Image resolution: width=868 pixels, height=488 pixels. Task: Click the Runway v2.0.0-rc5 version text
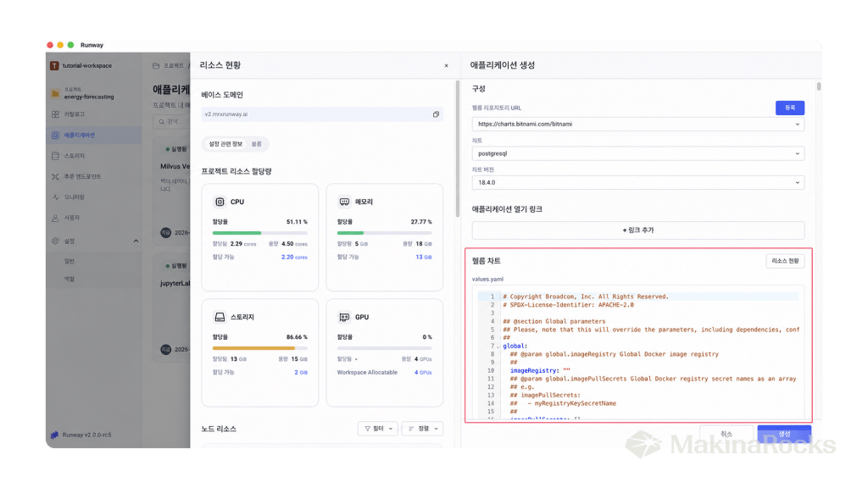coord(87,435)
